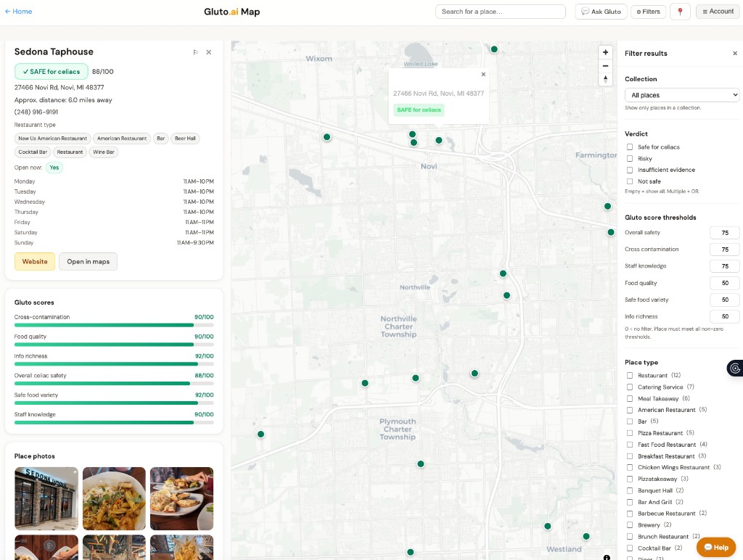Click Open in maps button
The image size is (743, 560).
[88, 262]
